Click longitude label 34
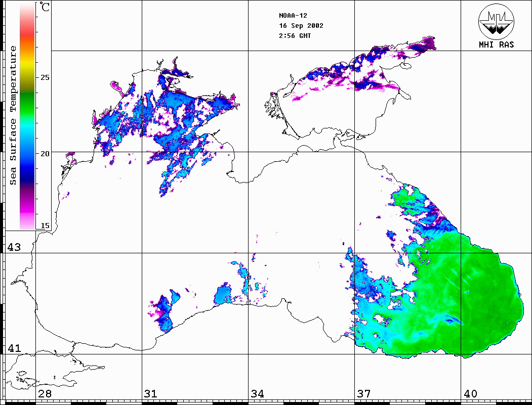This screenshot has height=405, width=532. point(257,394)
